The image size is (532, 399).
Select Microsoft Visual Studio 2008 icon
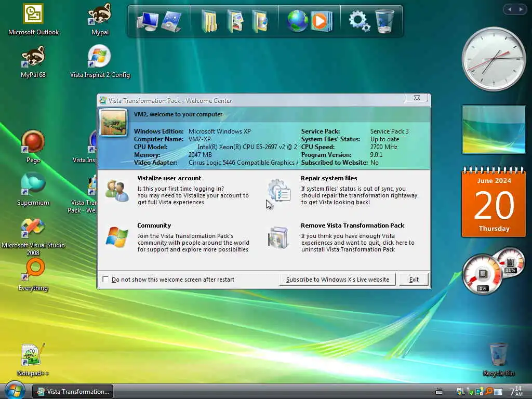[33, 236]
